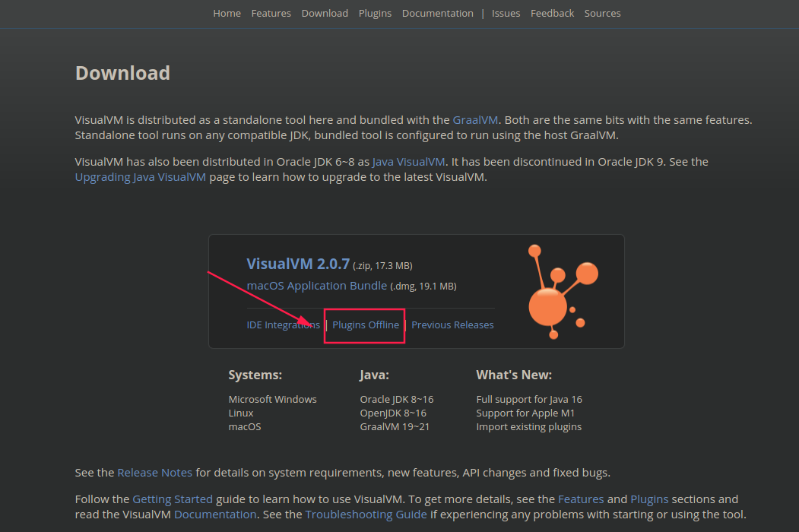Click the Java: heading

point(375,375)
